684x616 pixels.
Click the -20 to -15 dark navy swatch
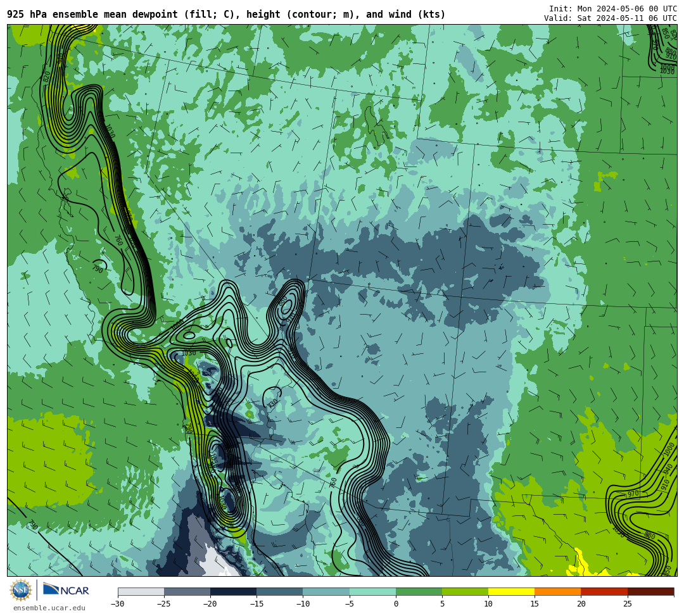[233, 591]
